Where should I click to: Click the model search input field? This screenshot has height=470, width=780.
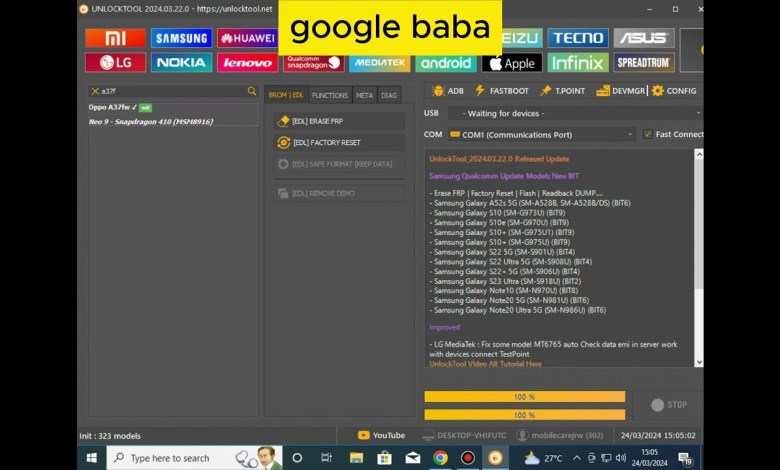[x=170, y=91]
